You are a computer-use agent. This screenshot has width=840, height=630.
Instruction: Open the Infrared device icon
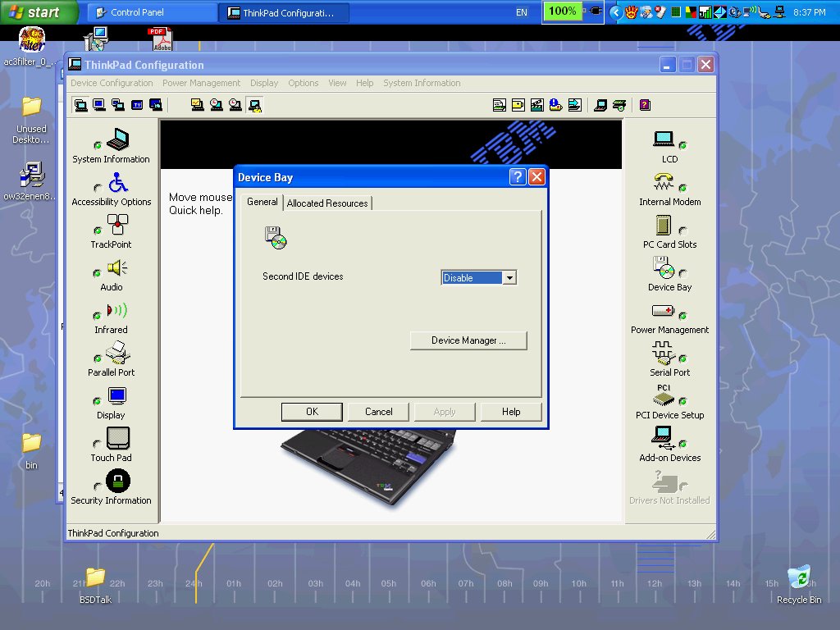pos(116,310)
